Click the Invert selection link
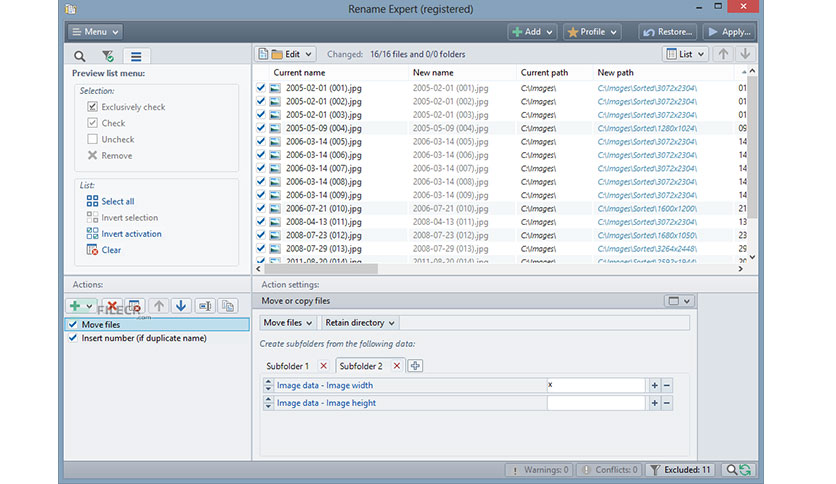The width and height of the screenshot is (836, 484). click(130, 217)
